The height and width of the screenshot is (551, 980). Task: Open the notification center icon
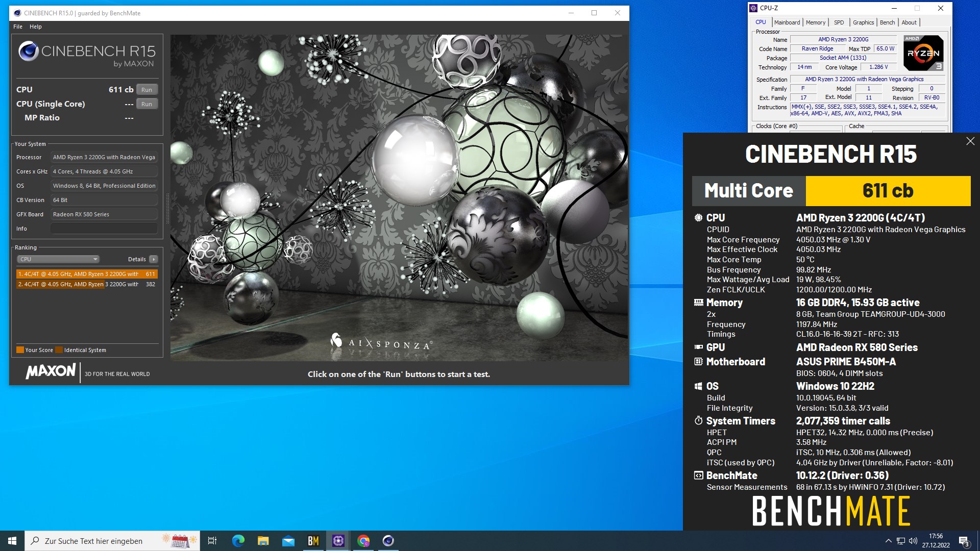pos(964,541)
